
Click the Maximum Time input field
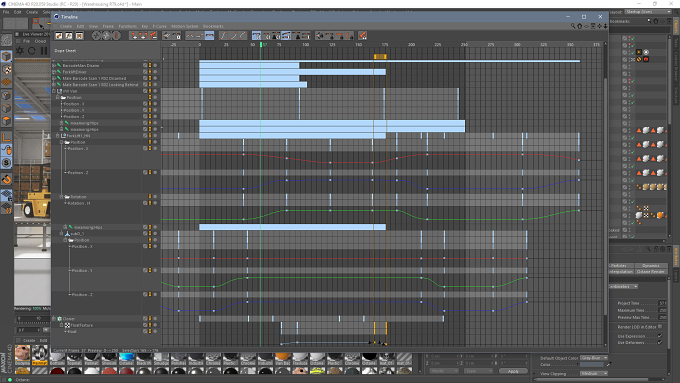pos(662,310)
